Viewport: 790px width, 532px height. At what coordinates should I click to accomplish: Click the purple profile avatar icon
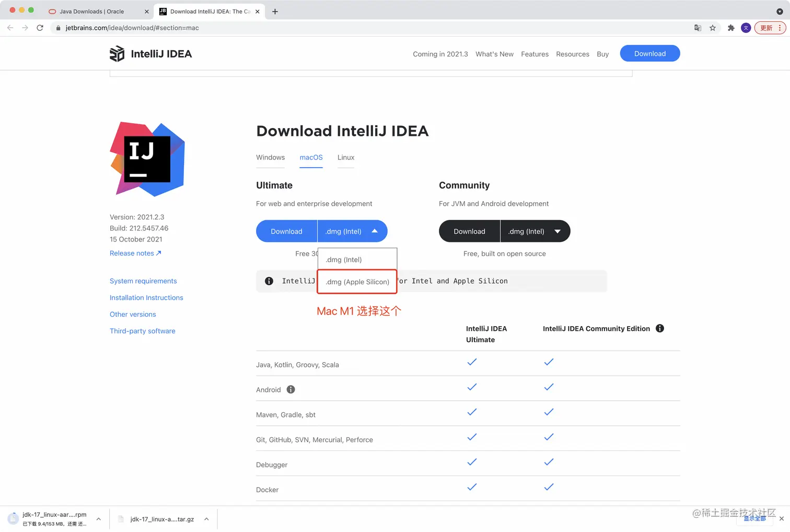point(746,28)
